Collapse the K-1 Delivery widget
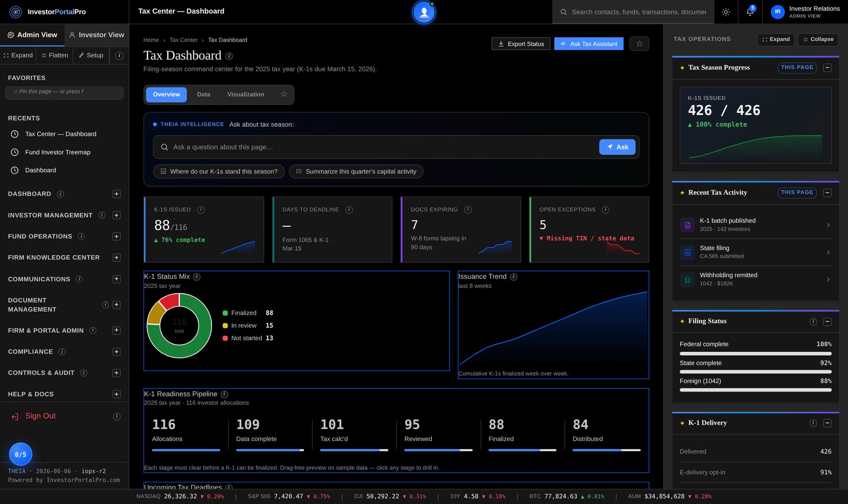The height and width of the screenshot is (504, 848). click(x=827, y=423)
